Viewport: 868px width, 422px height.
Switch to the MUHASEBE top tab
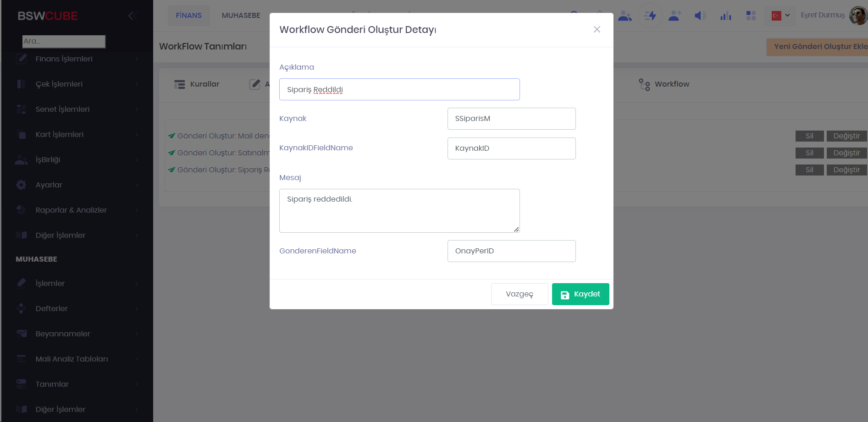coord(241,16)
